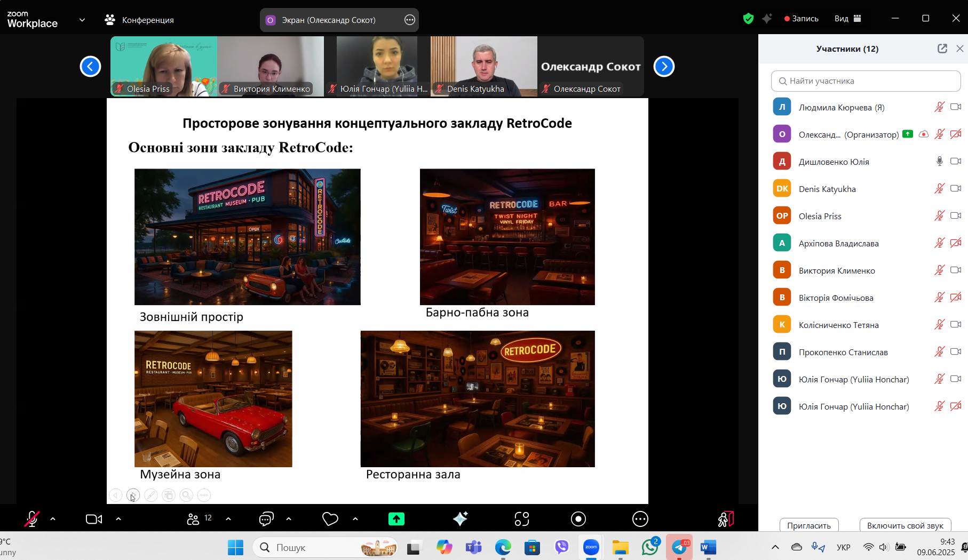968x560 pixels.
Task: Open the AI Companion sparkle icon in toolbar
Action: (x=460, y=519)
